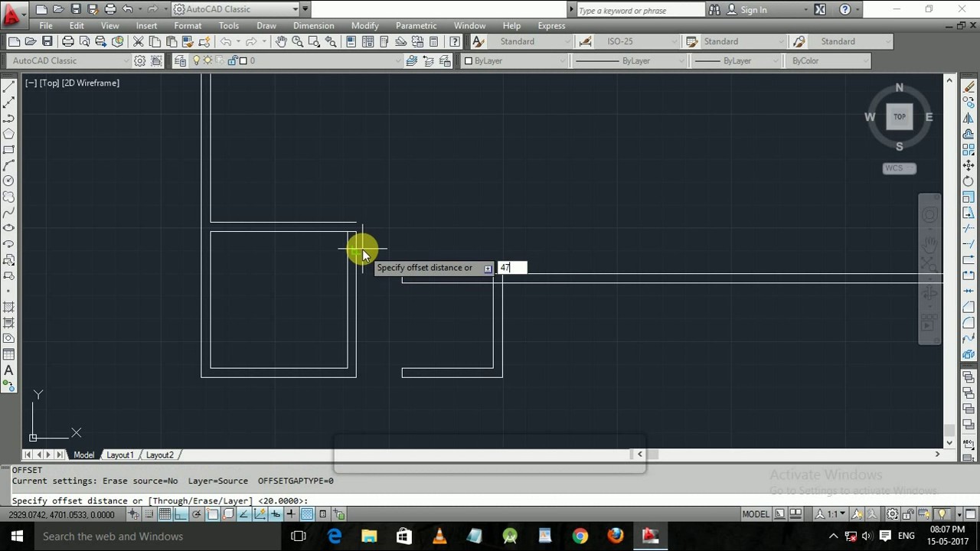Open the Format menu
980x551 pixels.
(188, 25)
